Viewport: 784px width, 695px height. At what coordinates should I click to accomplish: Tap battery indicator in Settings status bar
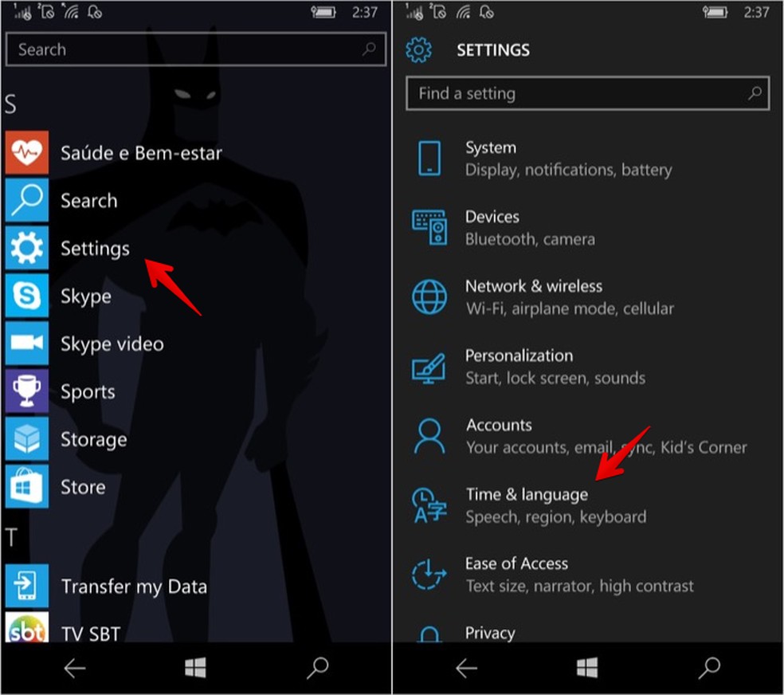(715, 11)
